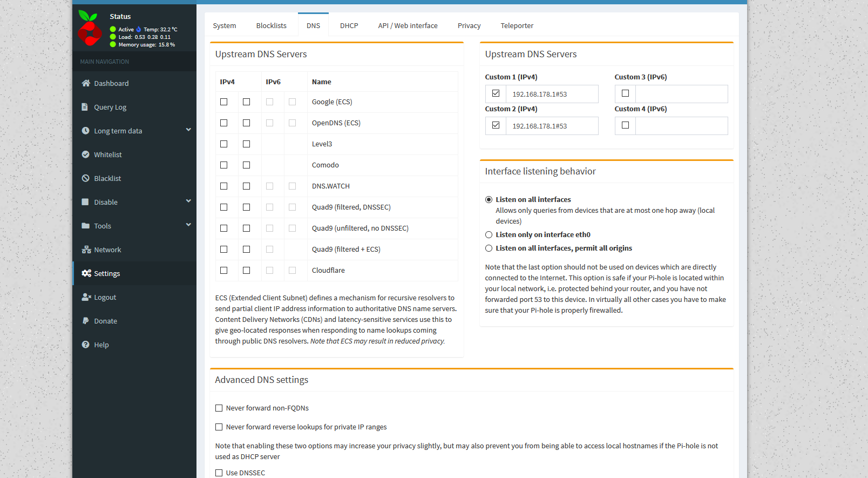Click the Long term data clock icon
Image resolution: width=868 pixels, height=478 pixels.
click(x=85, y=131)
